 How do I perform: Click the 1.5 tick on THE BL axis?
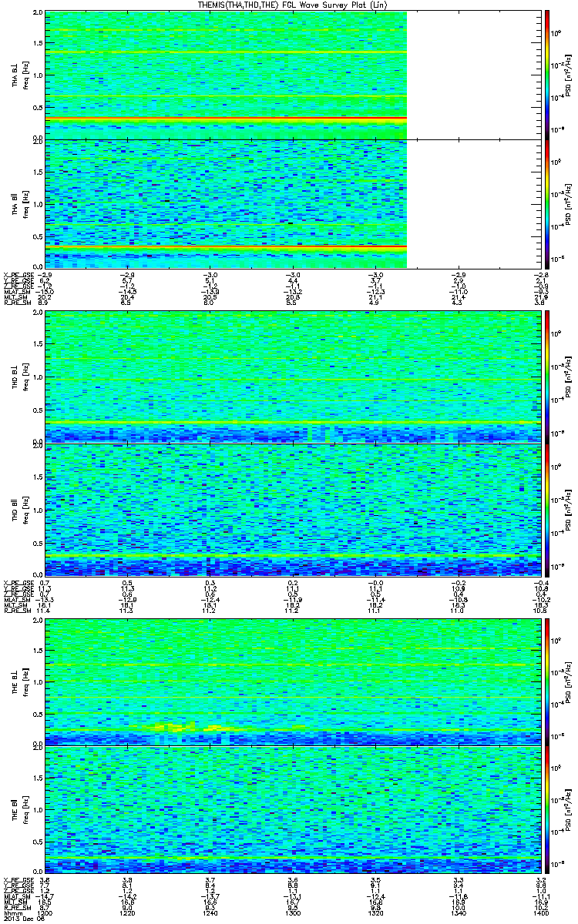pyautogui.click(x=38, y=650)
